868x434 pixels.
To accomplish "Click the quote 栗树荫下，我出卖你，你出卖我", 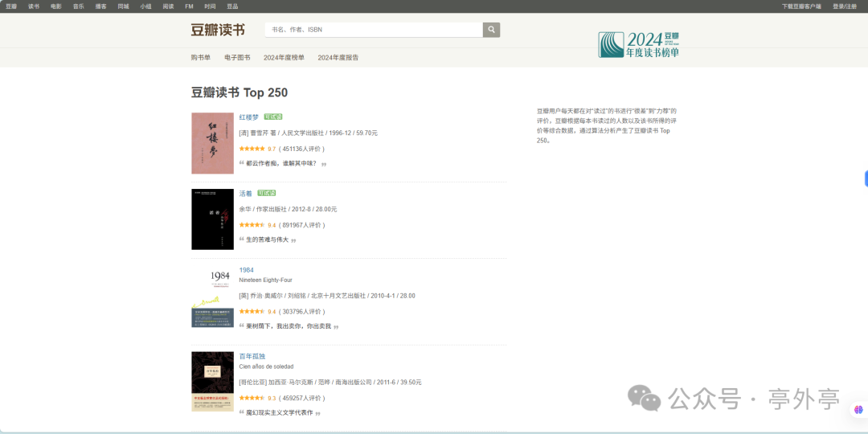I will point(289,326).
